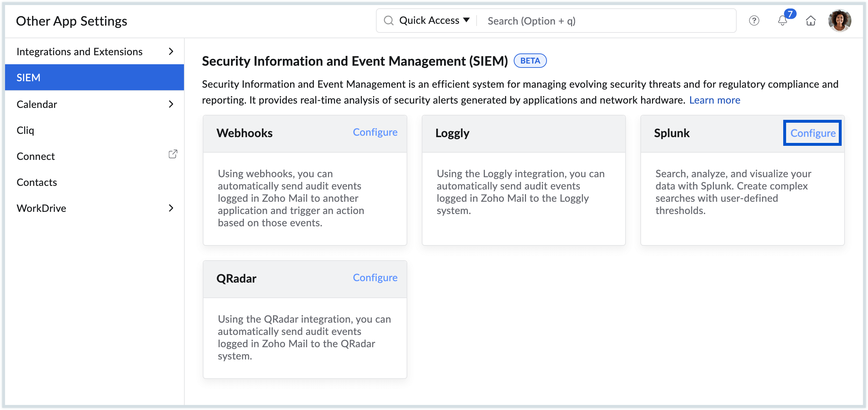Open the Cliq settings section
The image size is (868, 410).
pyautogui.click(x=25, y=130)
